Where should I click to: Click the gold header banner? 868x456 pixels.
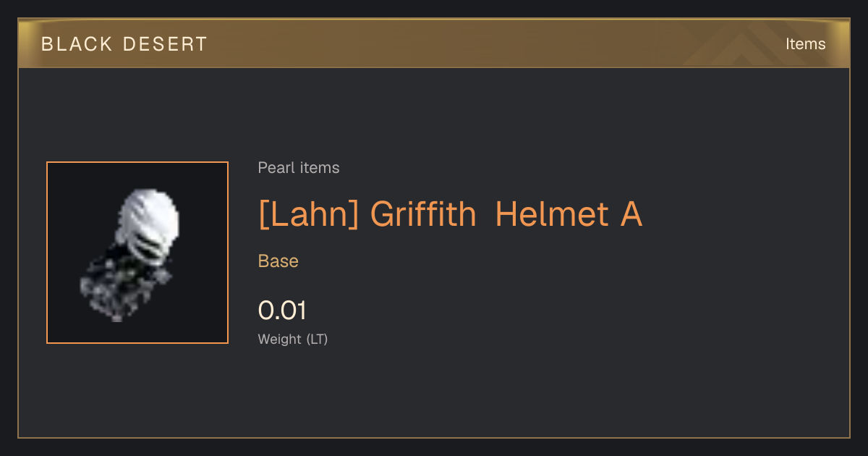[x=434, y=43]
